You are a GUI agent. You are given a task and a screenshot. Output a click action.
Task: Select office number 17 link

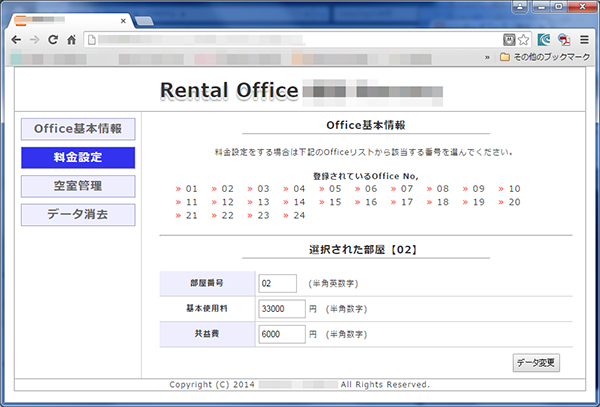click(x=402, y=202)
